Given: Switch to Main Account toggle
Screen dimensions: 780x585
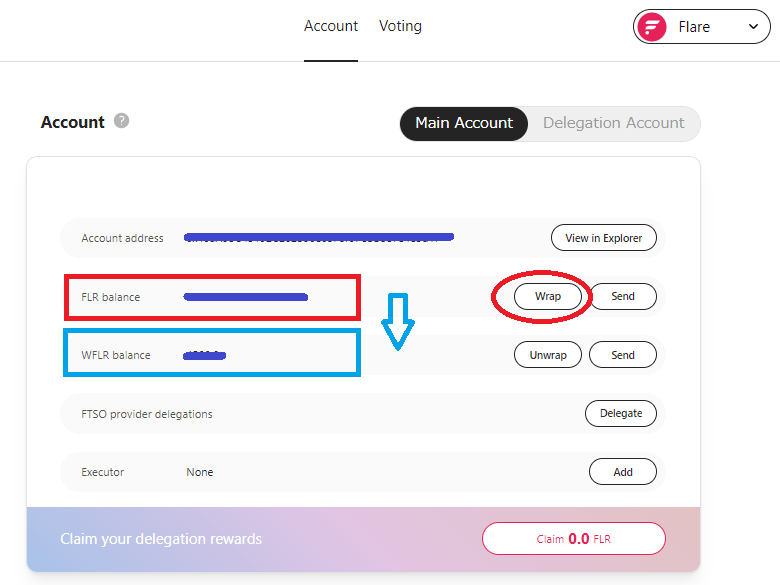Looking at the screenshot, I should [464, 123].
